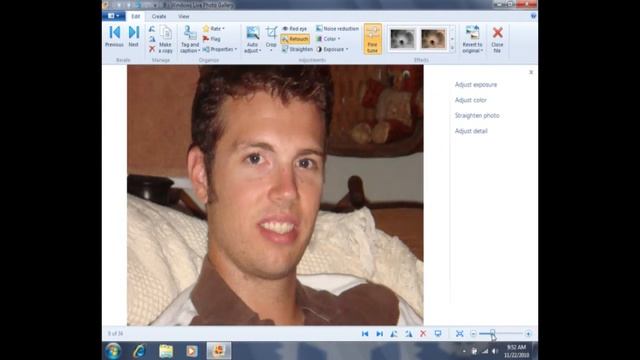Switch to the Edit tab
The image size is (640, 360).
click(136, 16)
